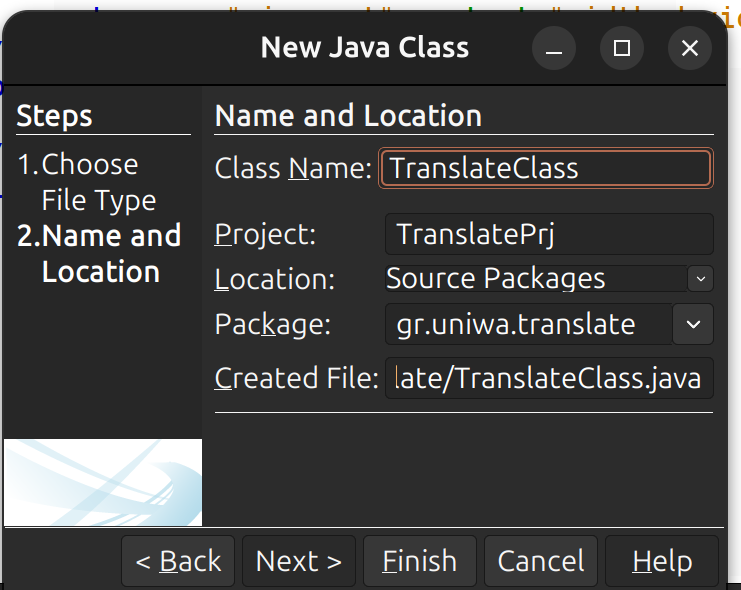Image resolution: width=741 pixels, height=590 pixels.
Task: Click the Class Name label
Action: point(293,168)
